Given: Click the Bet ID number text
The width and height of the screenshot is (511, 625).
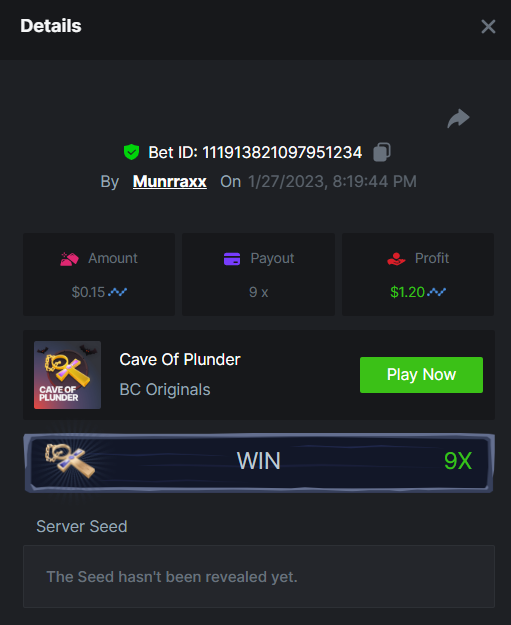Looking at the screenshot, I should pos(282,152).
